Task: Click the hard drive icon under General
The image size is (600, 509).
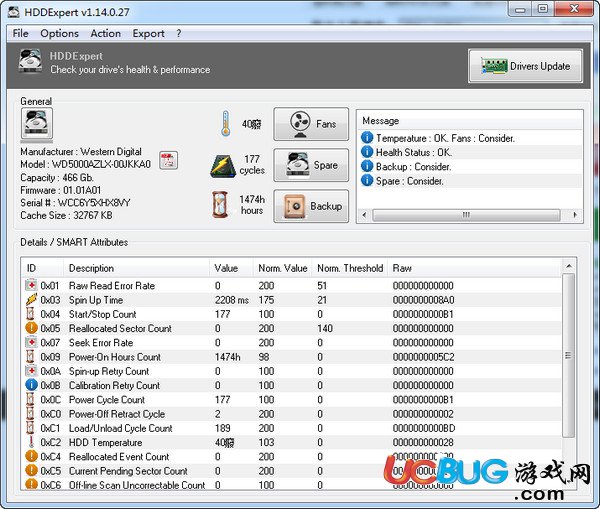Action: pyautogui.click(x=37, y=123)
